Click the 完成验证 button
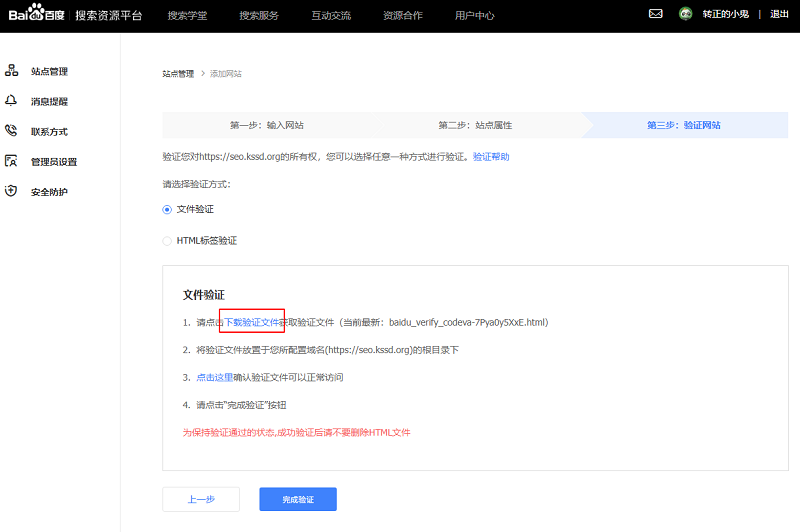This screenshot has height=532, width=800. [x=298, y=499]
